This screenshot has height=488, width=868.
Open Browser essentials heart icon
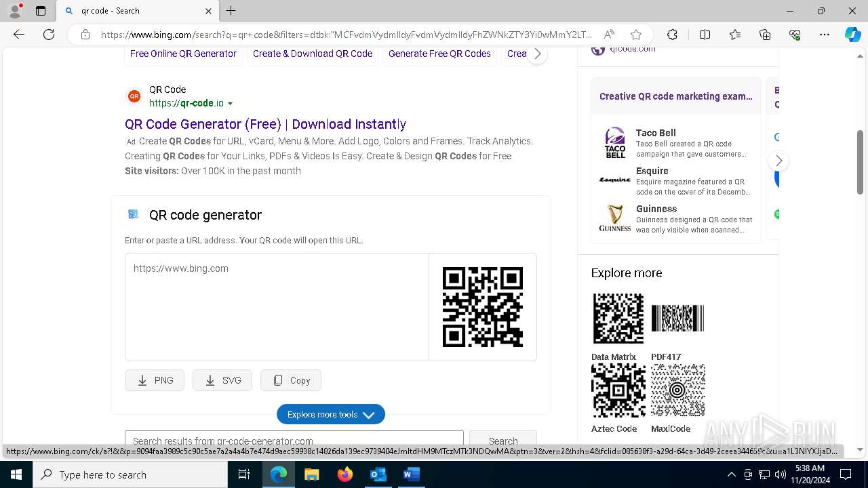(x=795, y=35)
